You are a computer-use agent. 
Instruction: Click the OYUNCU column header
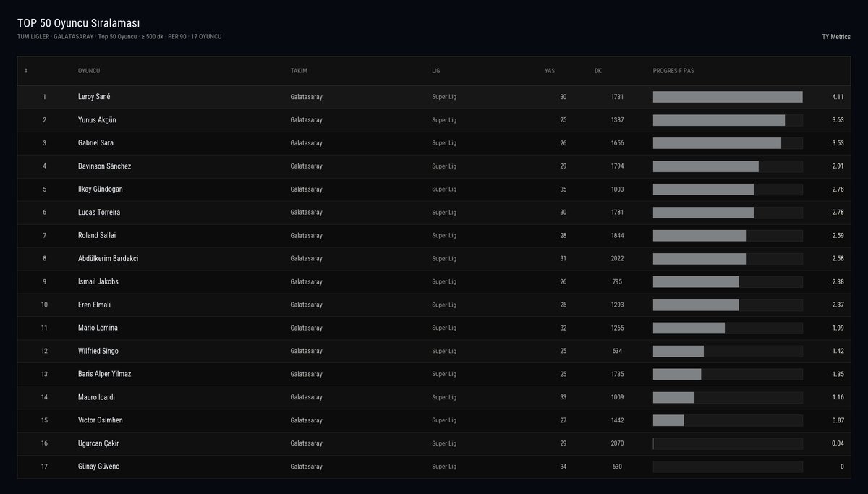[x=89, y=71]
